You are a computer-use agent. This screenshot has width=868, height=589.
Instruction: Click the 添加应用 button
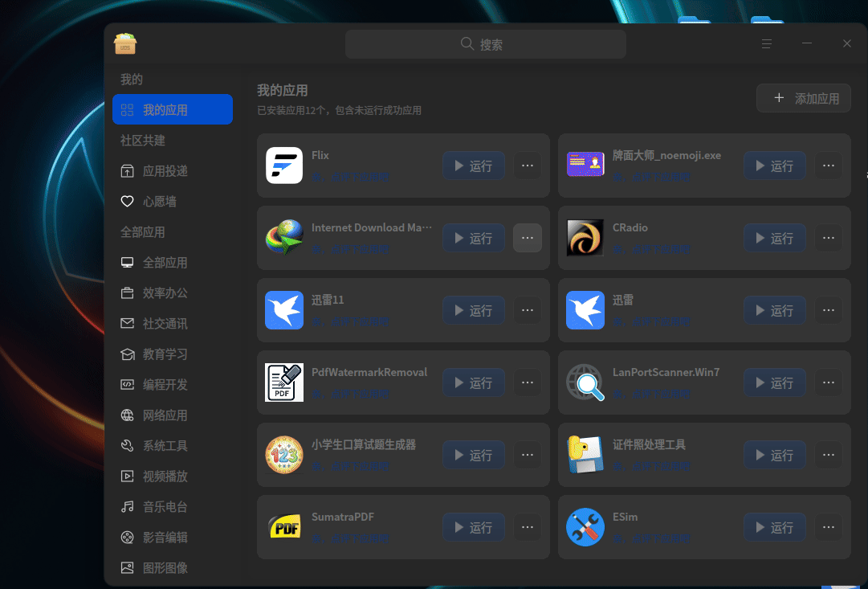[x=804, y=98]
